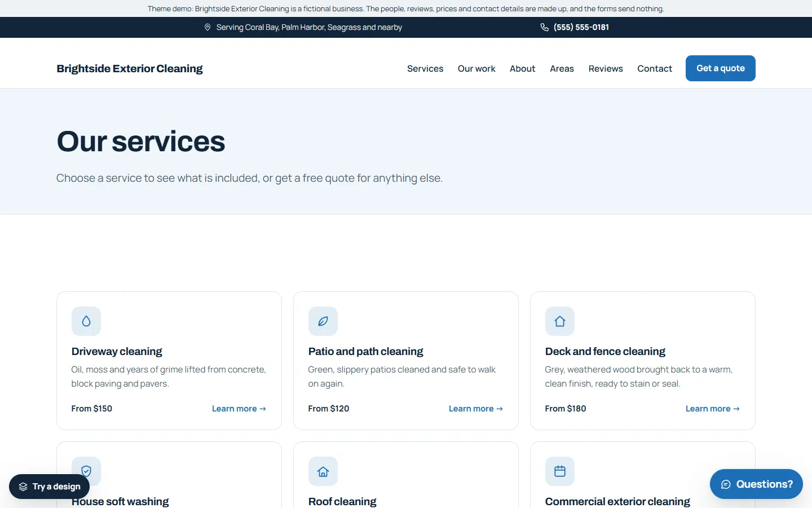812x508 pixels.
Task: Click the water drop icon on Driveway cleaning card
Action: coord(86,321)
